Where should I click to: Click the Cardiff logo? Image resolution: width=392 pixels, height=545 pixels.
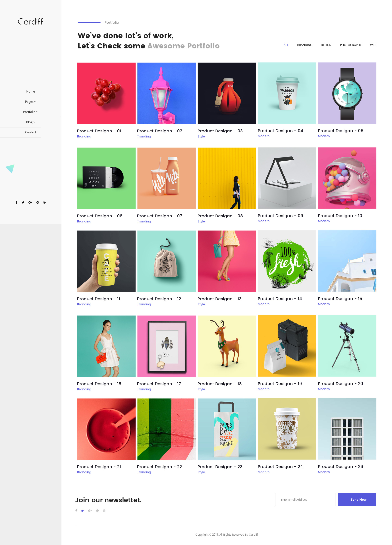point(30,21)
